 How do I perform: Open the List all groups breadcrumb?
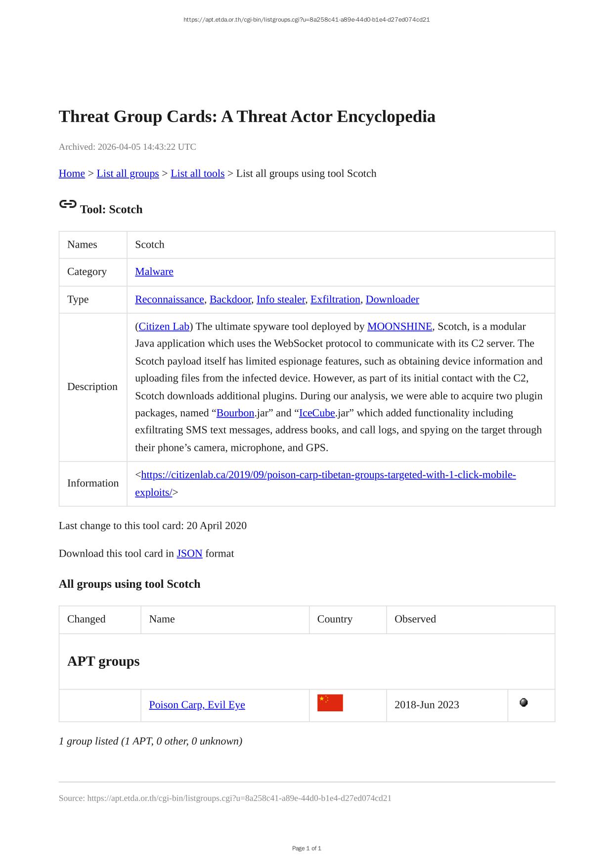click(128, 174)
